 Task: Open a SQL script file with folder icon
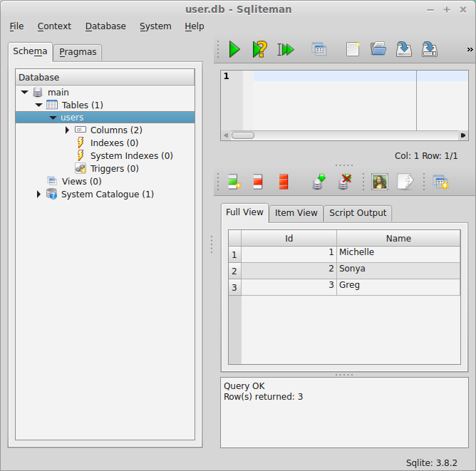coord(378,49)
